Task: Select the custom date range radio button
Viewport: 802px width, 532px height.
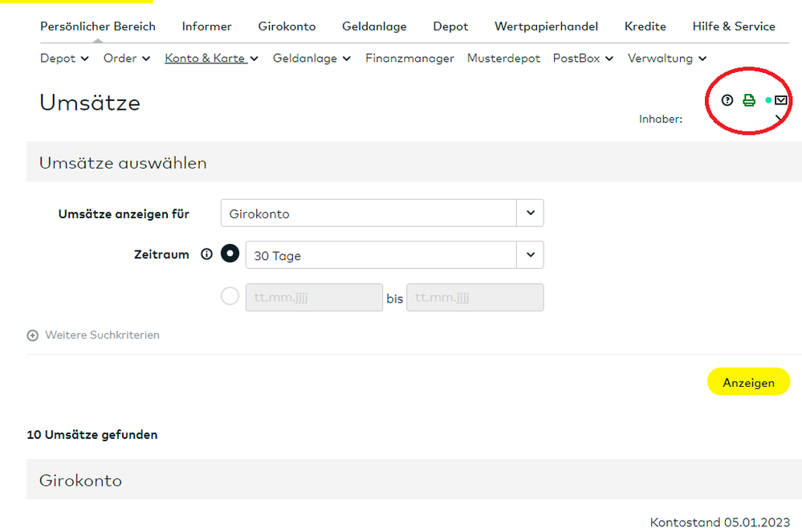Action: tap(230, 297)
